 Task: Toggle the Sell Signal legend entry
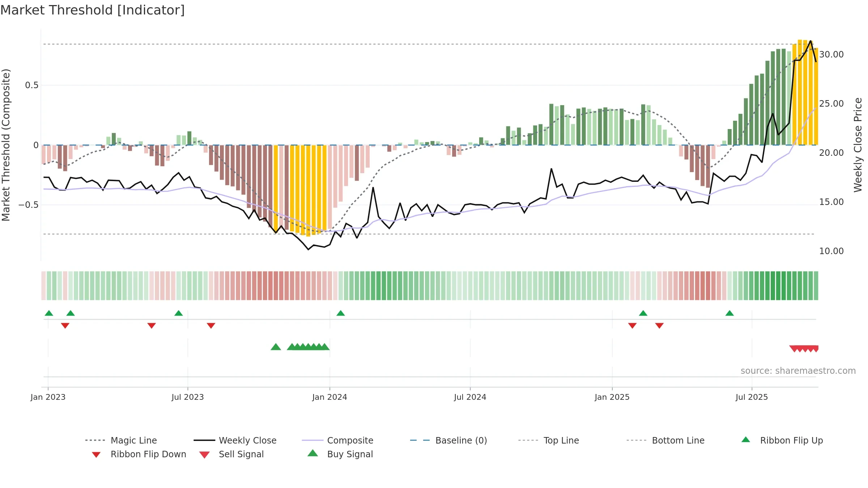[x=231, y=454]
